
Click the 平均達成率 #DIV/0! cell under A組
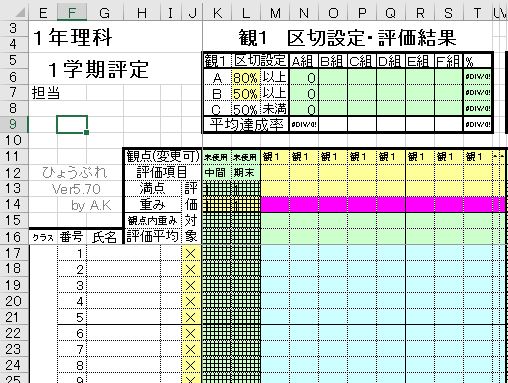click(304, 125)
